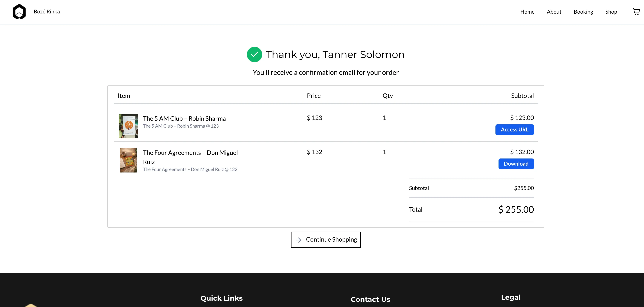
Task: Click the Continue Shopping button
Action: coord(325,239)
